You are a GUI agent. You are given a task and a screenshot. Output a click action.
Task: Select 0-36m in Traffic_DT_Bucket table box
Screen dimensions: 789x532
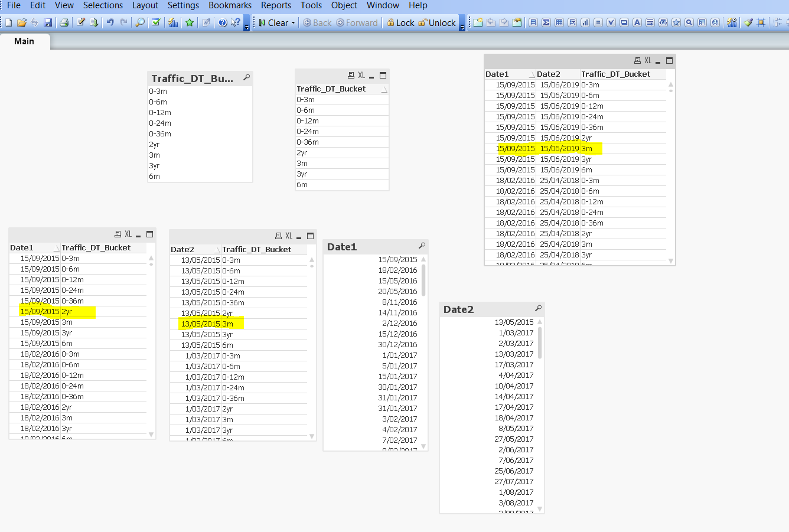click(342, 142)
